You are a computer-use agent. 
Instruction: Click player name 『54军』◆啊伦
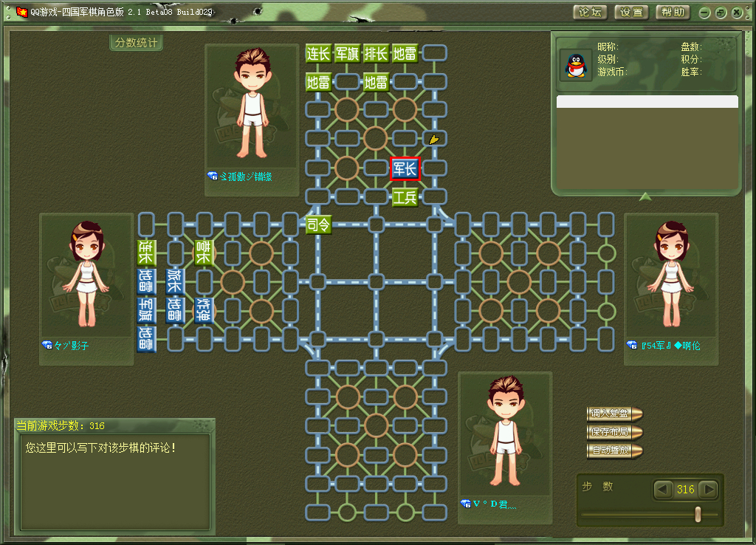[x=670, y=346]
